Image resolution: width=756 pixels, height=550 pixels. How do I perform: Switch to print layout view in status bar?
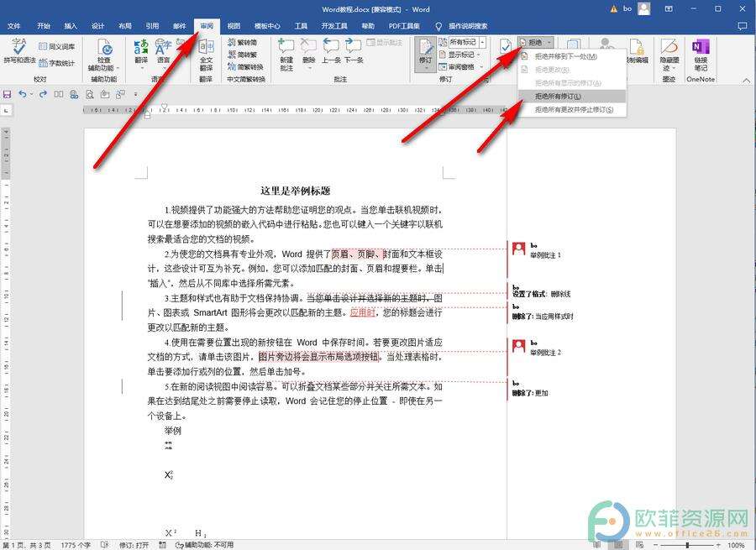tap(618, 545)
